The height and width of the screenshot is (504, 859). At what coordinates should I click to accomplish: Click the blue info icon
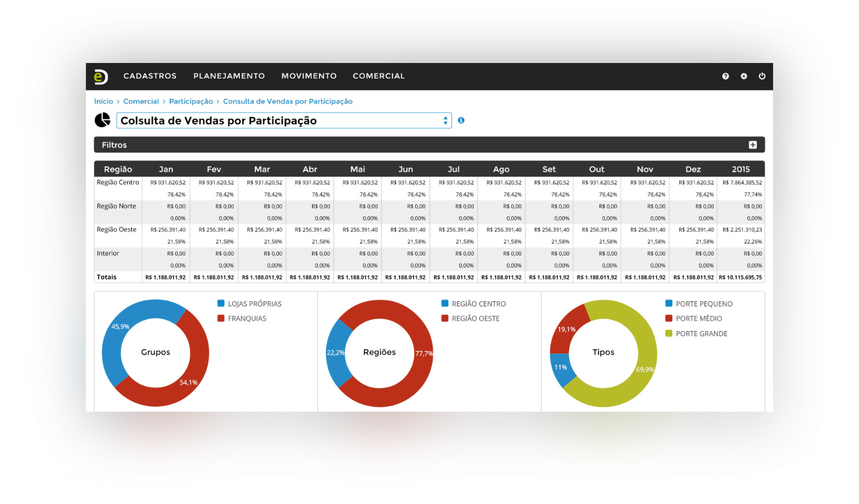click(461, 120)
